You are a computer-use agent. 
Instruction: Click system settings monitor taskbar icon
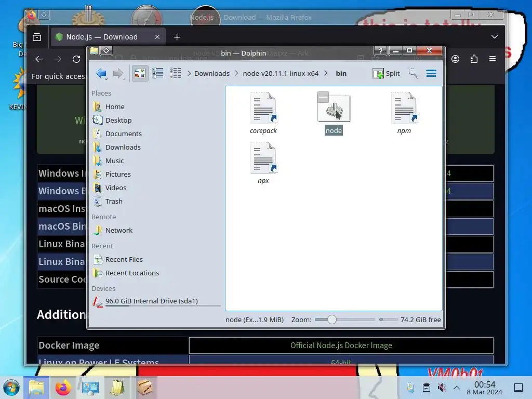(x=90, y=388)
